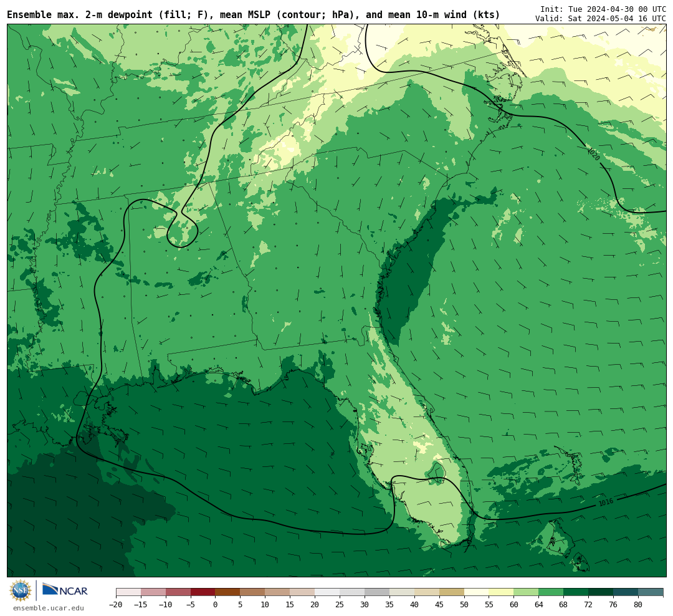Pick the 40 to 45 beige legend swatch
Image resolution: width=673 pixels, height=616 pixels.
[x=427, y=592]
